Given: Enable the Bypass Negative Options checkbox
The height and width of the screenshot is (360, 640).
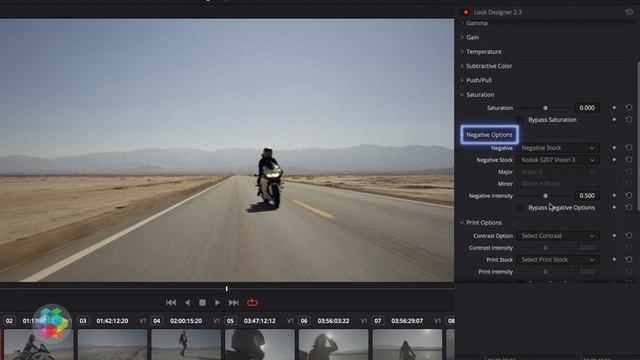Looking at the screenshot, I should (520, 208).
